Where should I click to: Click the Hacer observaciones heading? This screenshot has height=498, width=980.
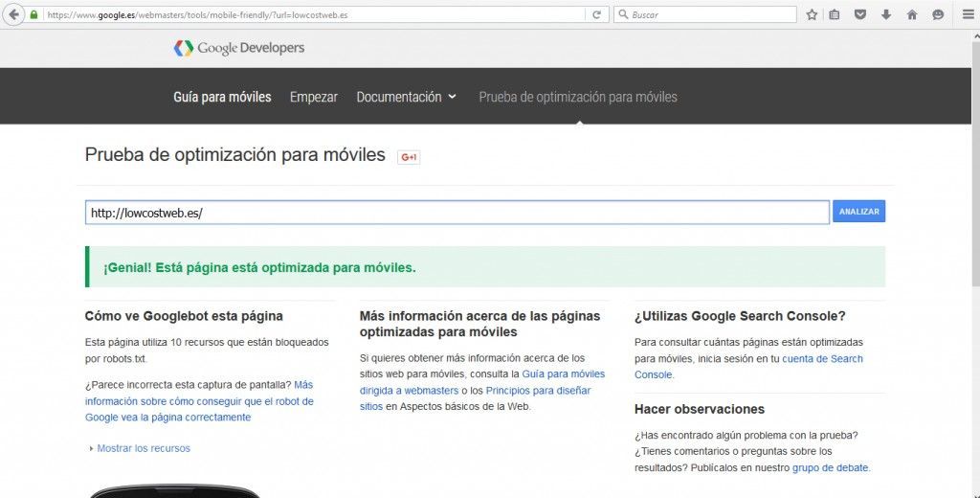(x=700, y=409)
